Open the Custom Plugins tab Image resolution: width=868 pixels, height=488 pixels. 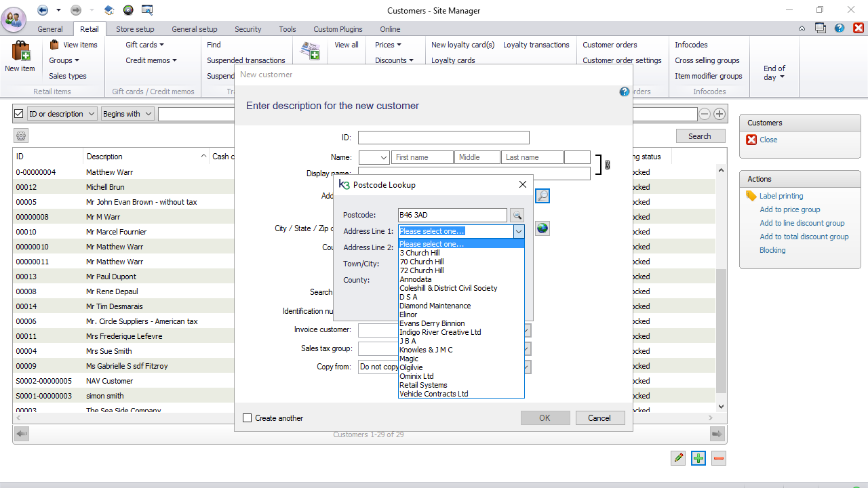(x=338, y=29)
